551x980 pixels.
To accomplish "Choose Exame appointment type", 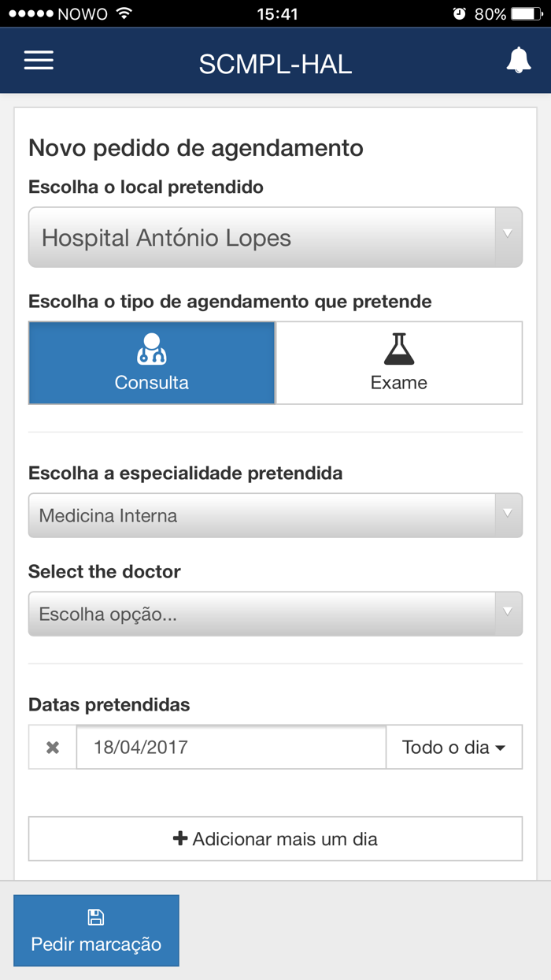I will tap(399, 363).
